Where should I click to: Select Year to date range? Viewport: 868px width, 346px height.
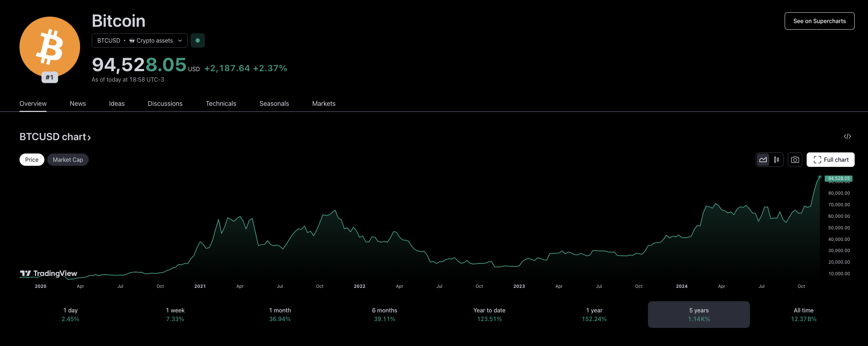[490, 315]
